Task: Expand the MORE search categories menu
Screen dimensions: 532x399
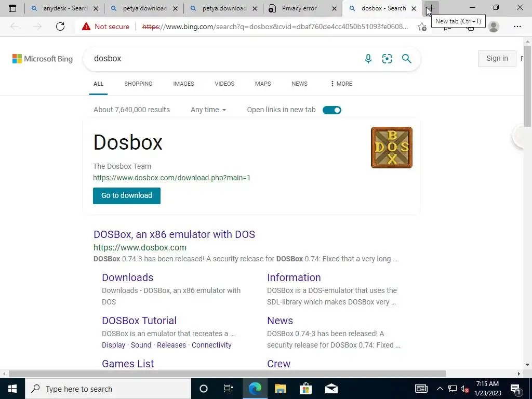Action: 341,84
